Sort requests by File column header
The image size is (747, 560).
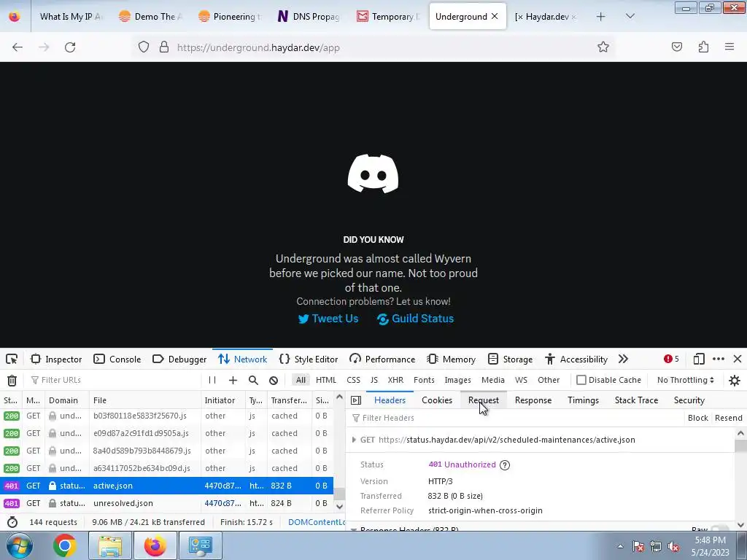click(x=145, y=400)
